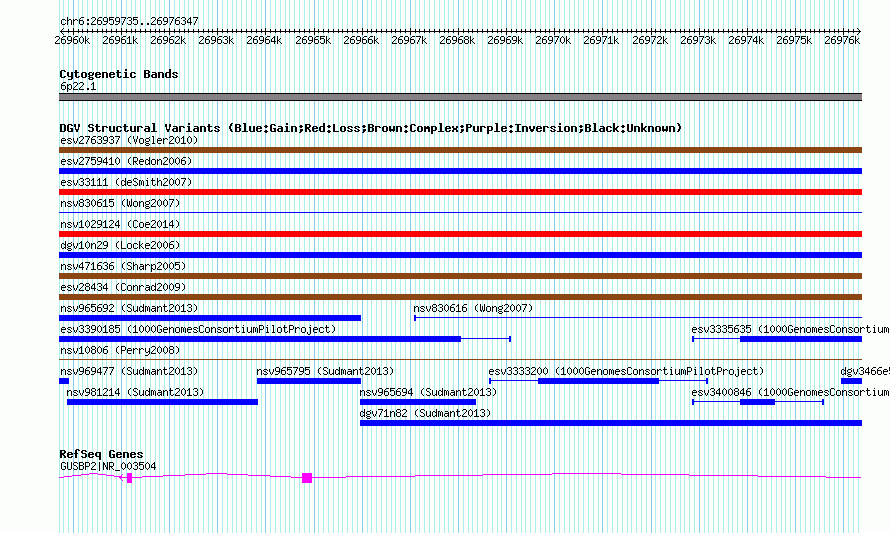Viewport: 890px width, 533px height.
Task: Select the brown esv2763937 variant bar
Action: [460, 150]
